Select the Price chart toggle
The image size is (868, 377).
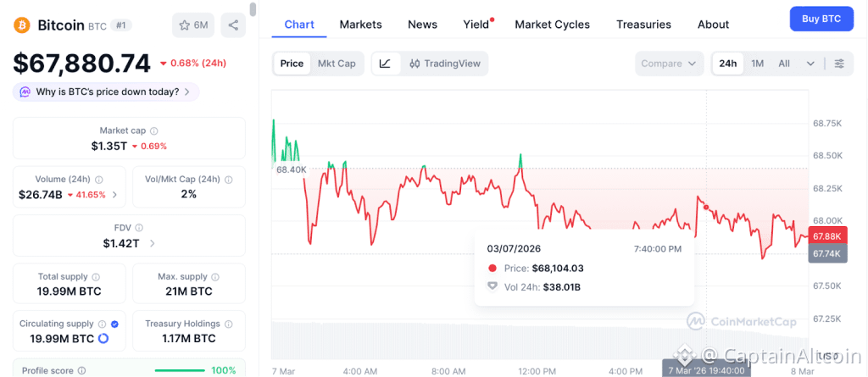[292, 64]
